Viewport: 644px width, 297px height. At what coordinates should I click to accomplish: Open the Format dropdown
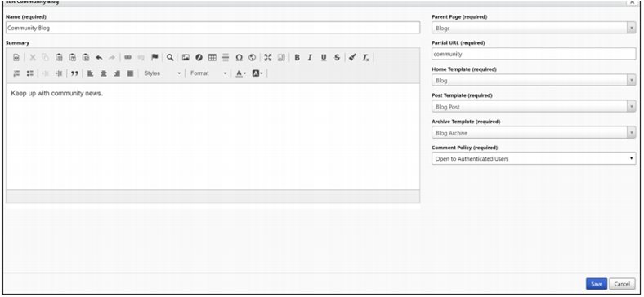click(208, 73)
